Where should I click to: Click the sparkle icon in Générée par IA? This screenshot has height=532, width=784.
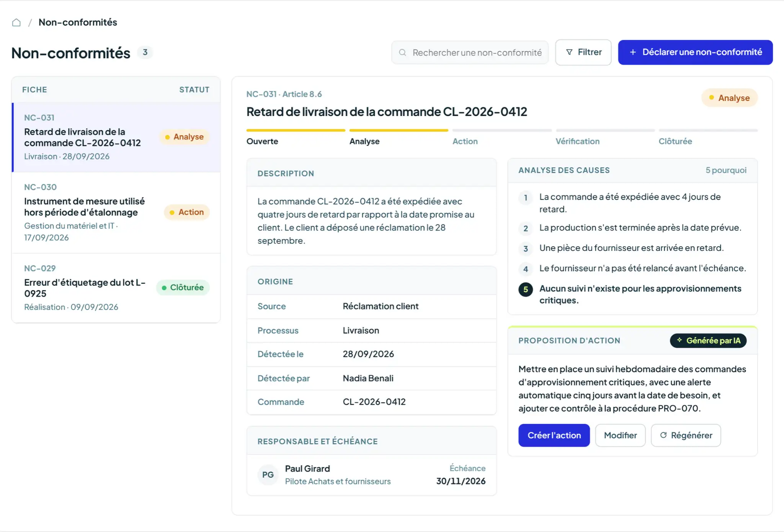click(679, 340)
